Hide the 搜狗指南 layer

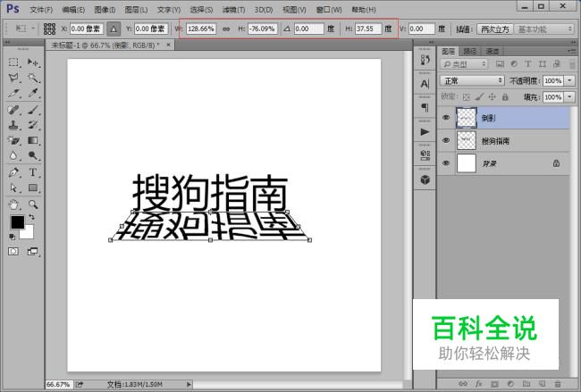click(x=446, y=141)
